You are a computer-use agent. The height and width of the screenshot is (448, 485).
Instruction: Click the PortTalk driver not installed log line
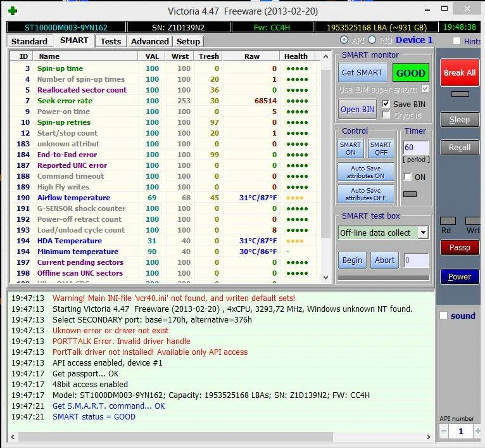tap(150, 352)
